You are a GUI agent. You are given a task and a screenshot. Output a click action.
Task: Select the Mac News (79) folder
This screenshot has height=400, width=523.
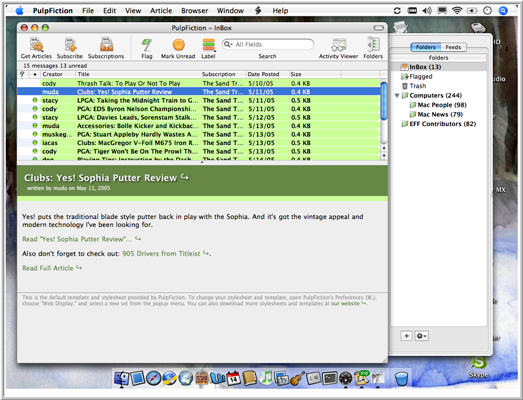point(436,114)
